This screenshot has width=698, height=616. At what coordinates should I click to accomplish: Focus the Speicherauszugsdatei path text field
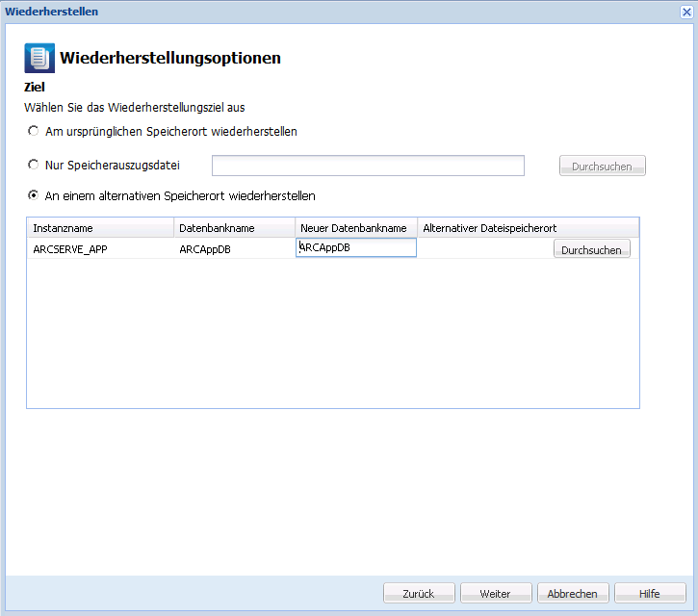(368, 166)
